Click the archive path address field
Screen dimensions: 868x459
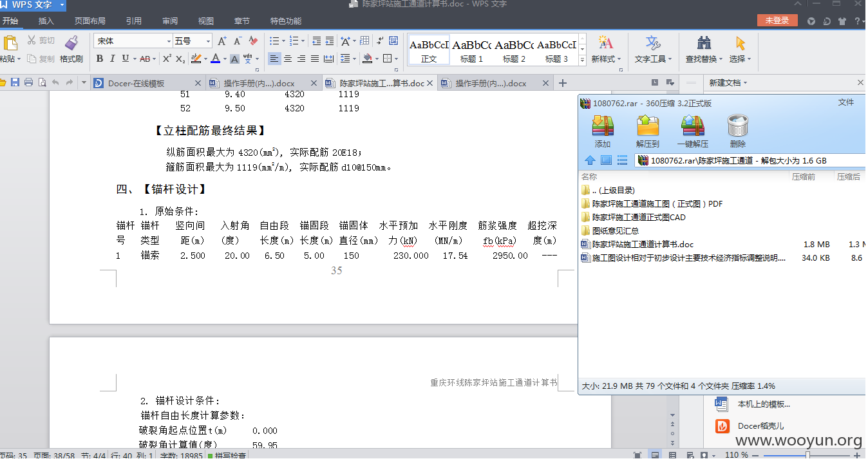point(751,160)
